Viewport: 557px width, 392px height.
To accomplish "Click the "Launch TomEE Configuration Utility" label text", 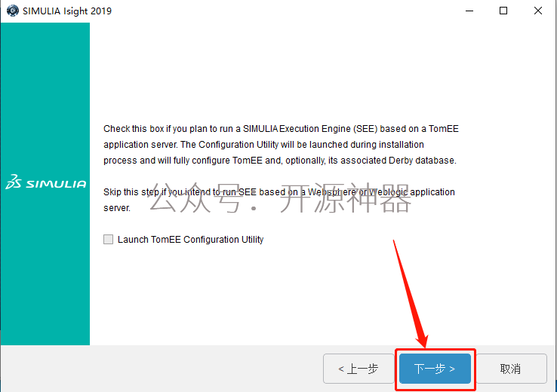I will point(190,240).
